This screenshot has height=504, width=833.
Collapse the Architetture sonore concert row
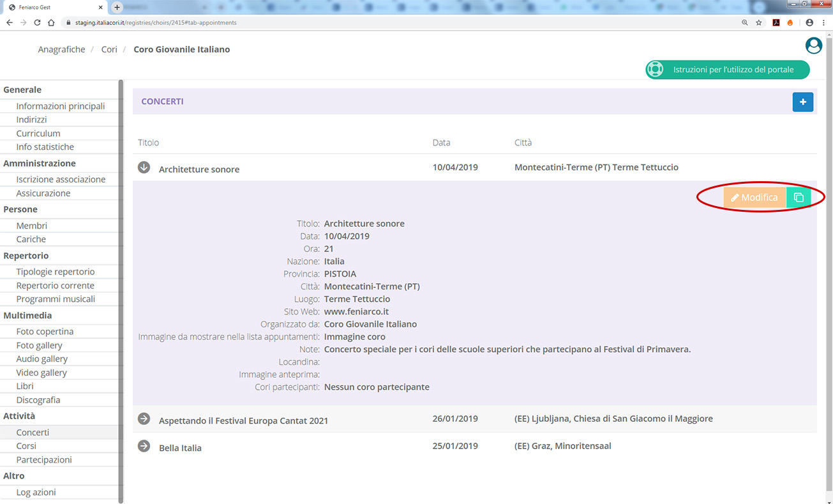[144, 167]
